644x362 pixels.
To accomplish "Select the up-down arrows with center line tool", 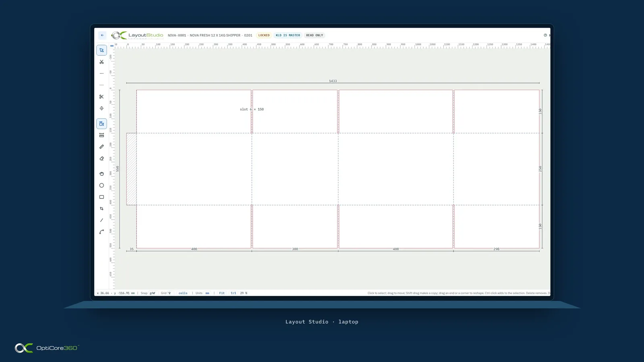I will 101,108.
